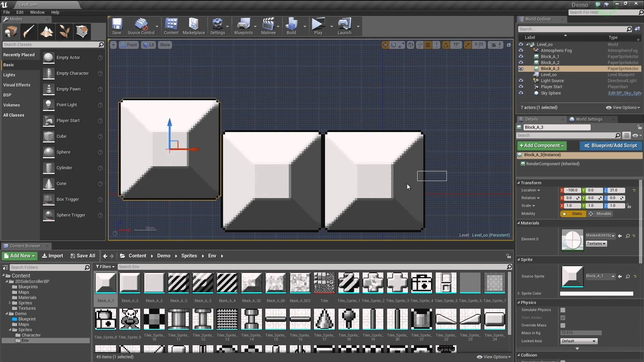Image resolution: width=644 pixels, height=362 pixels.
Task: Hide Atmospheric Fog with its eye icon
Action: 521,51
